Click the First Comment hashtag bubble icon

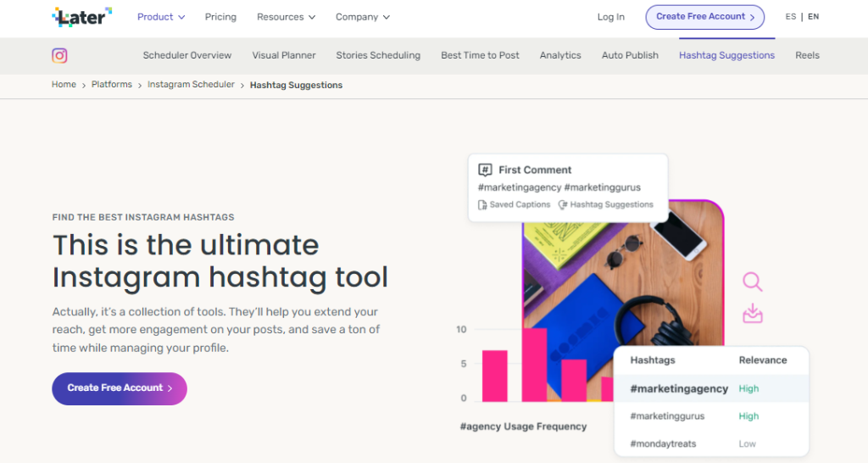485,170
